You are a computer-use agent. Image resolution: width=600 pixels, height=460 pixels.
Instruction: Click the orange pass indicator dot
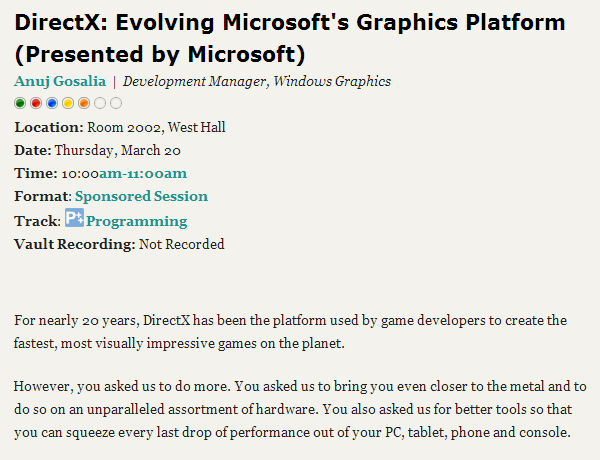click(x=84, y=103)
